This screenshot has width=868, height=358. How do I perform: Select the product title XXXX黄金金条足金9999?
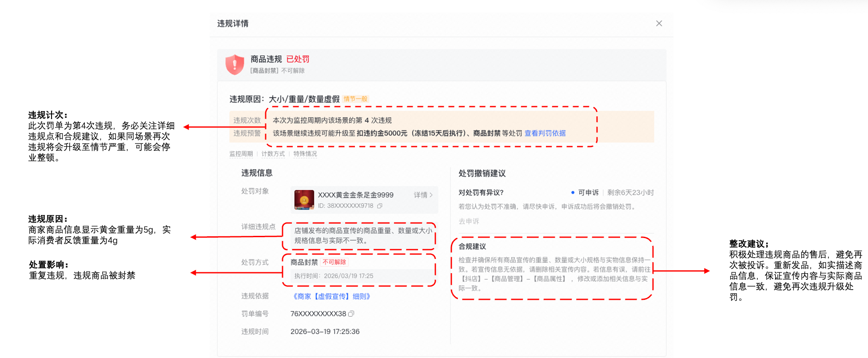[x=355, y=195]
